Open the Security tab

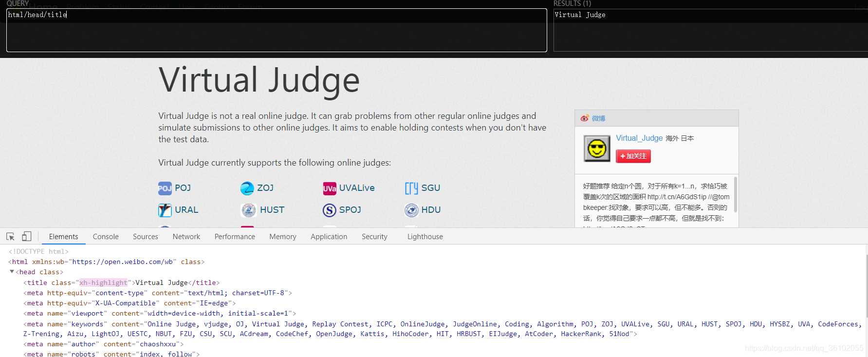point(374,237)
